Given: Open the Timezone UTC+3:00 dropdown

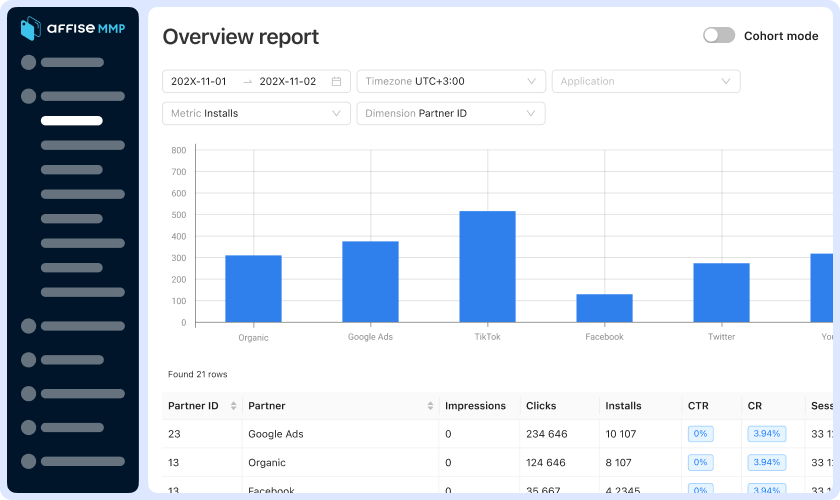Looking at the screenshot, I should (451, 81).
